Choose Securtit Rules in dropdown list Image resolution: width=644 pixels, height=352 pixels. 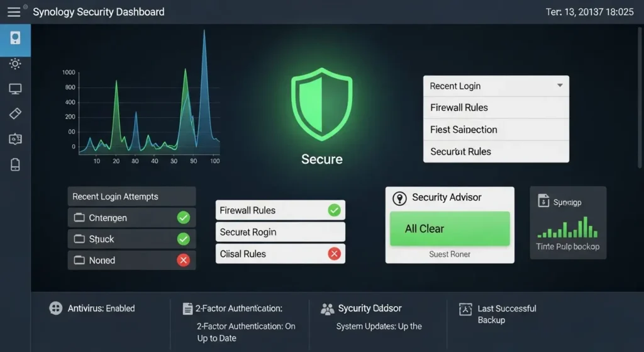coord(496,152)
